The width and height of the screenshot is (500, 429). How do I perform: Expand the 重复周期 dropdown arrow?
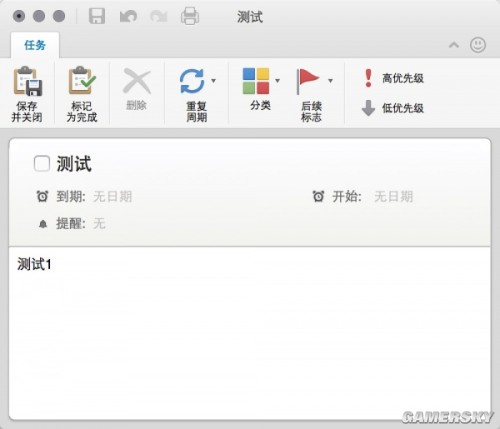[213, 80]
